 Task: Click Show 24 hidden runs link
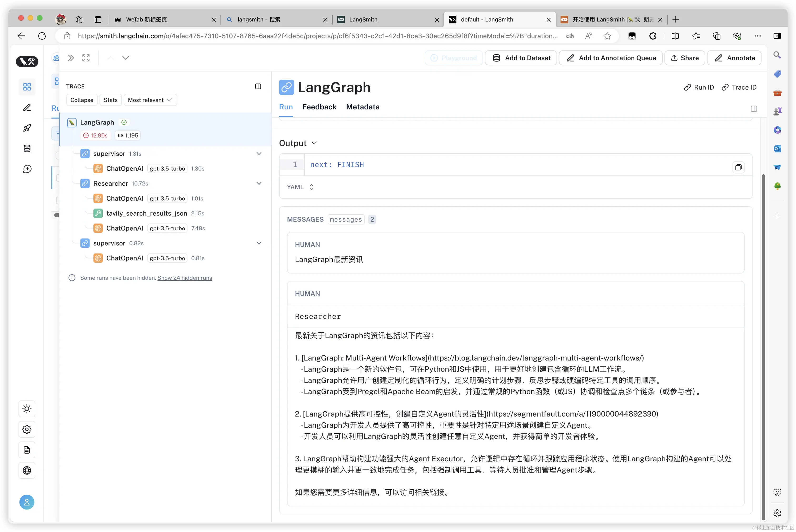185,278
